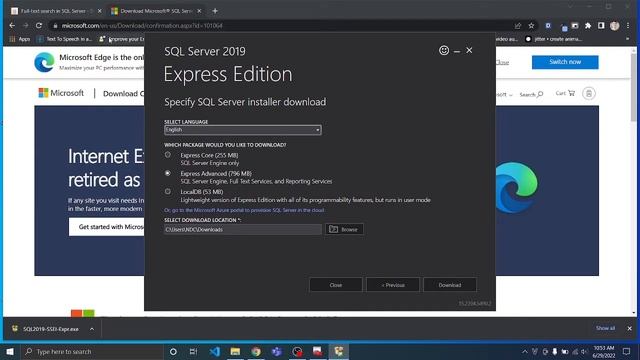Open the SQL Server installer taskbar icon
This screenshot has width=640, height=360.
tap(338, 351)
